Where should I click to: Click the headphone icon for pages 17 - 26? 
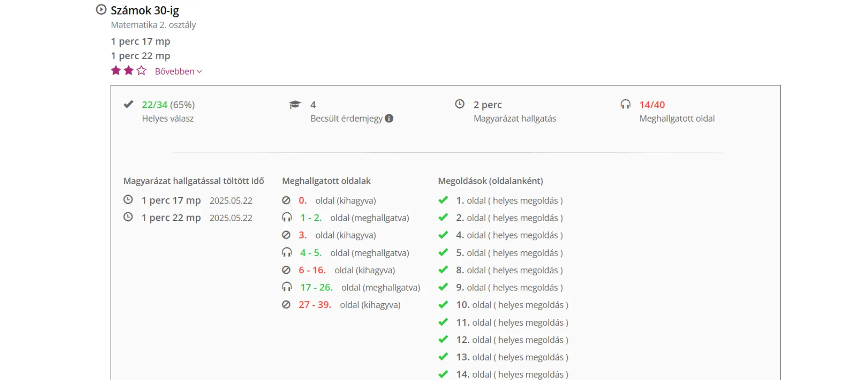point(287,287)
